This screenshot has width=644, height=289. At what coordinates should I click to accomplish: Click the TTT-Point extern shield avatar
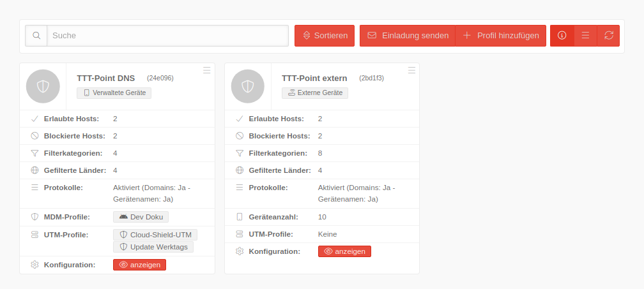[x=248, y=86]
